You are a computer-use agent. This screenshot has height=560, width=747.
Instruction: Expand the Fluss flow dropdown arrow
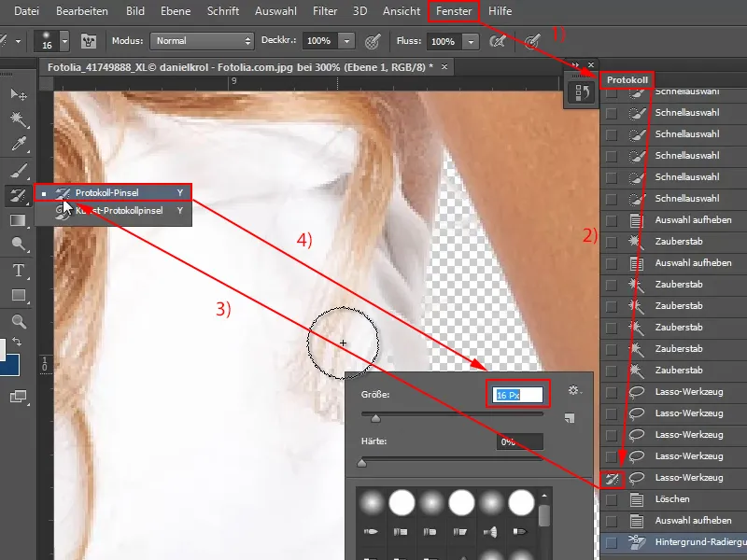[x=471, y=42]
